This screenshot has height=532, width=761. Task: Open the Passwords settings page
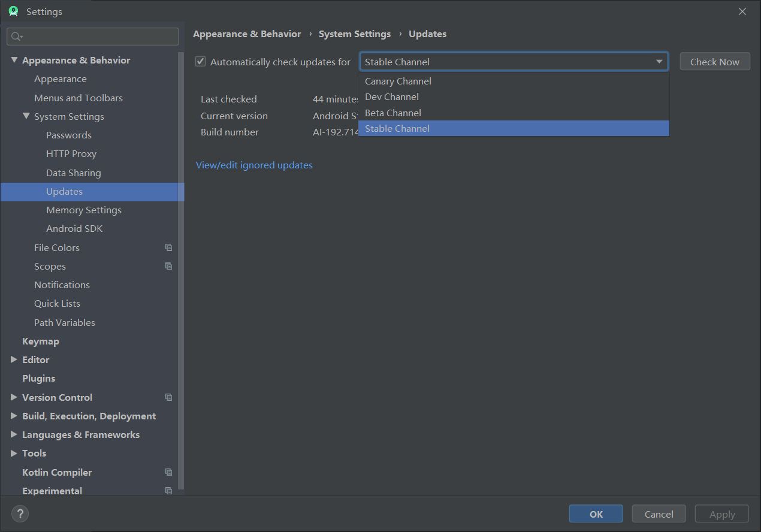click(69, 135)
